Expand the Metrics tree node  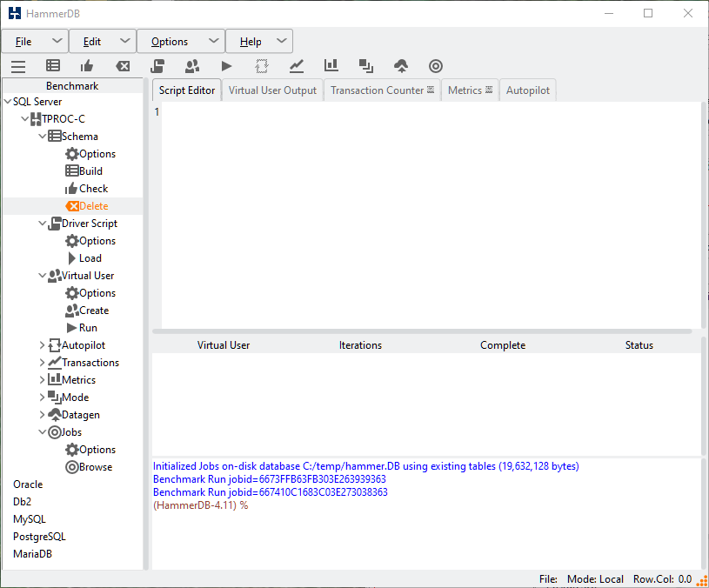coord(43,379)
